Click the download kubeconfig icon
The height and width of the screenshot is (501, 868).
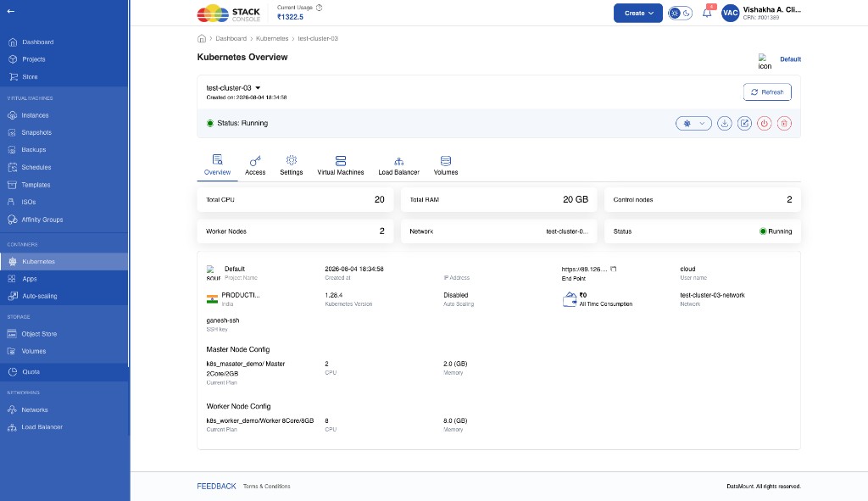click(x=725, y=124)
